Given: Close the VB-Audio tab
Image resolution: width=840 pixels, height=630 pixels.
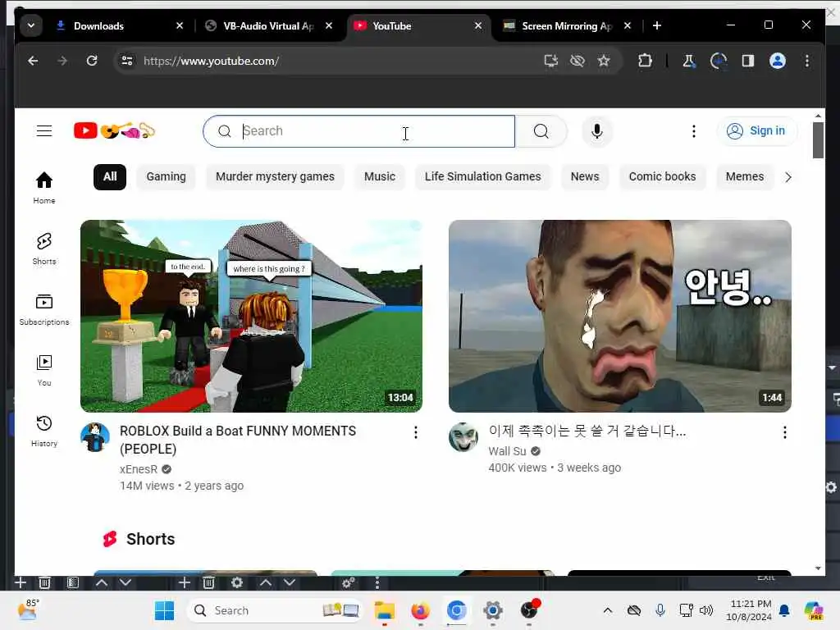Looking at the screenshot, I should 329,25.
